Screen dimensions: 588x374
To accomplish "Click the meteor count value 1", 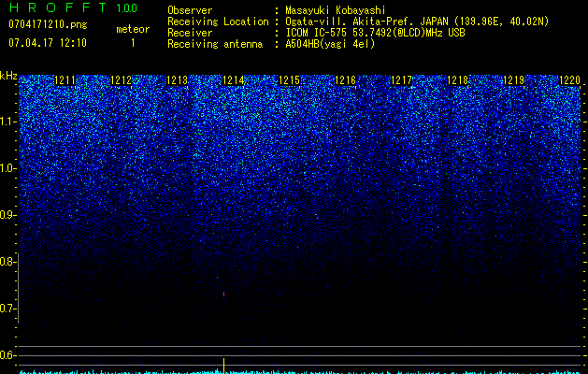I will pos(133,43).
